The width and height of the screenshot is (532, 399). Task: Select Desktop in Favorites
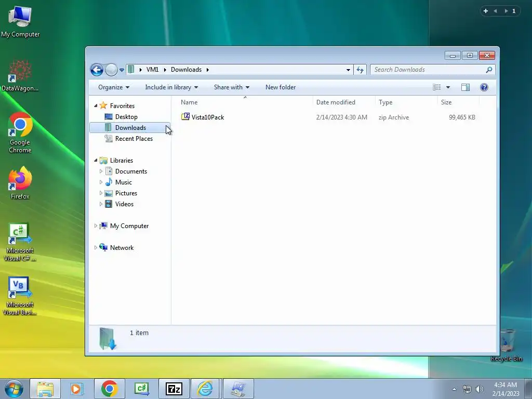coord(126,117)
